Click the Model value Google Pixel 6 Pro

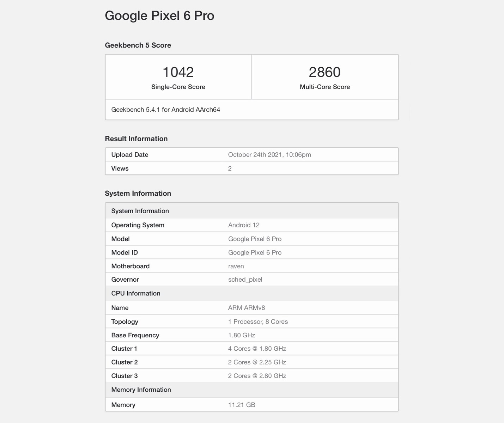point(255,239)
